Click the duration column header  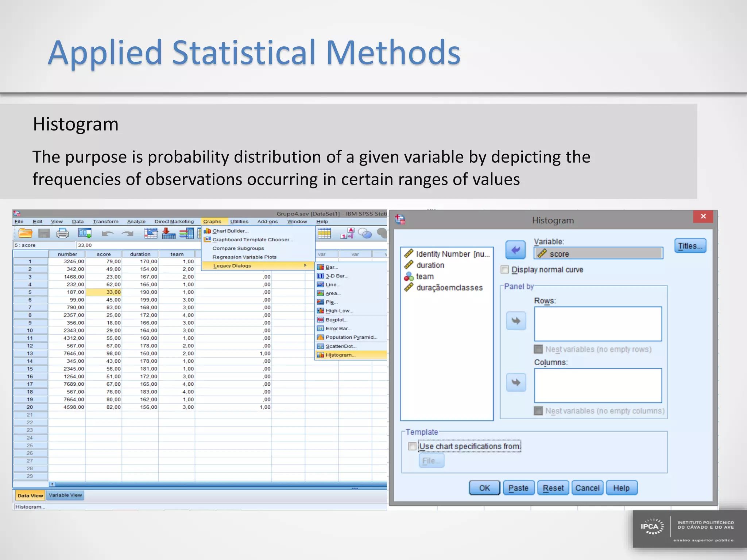(140, 254)
